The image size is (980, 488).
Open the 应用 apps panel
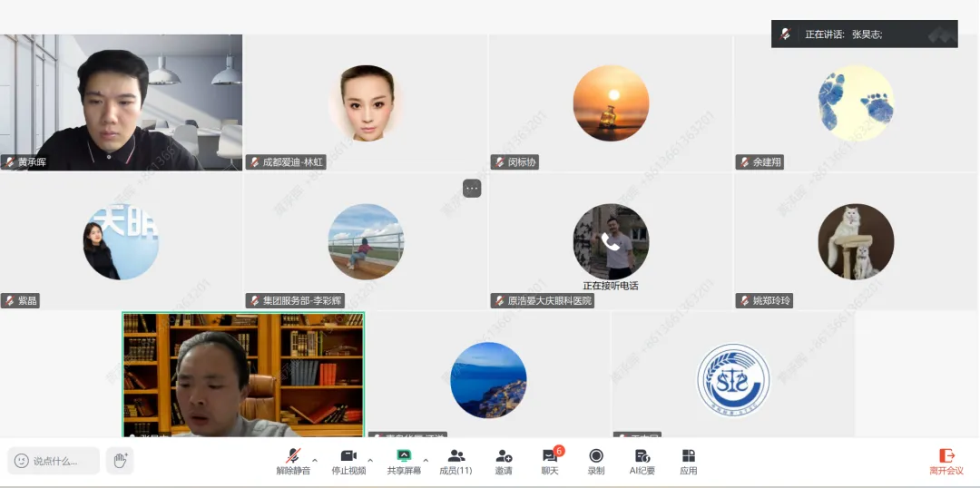(x=689, y=461)
